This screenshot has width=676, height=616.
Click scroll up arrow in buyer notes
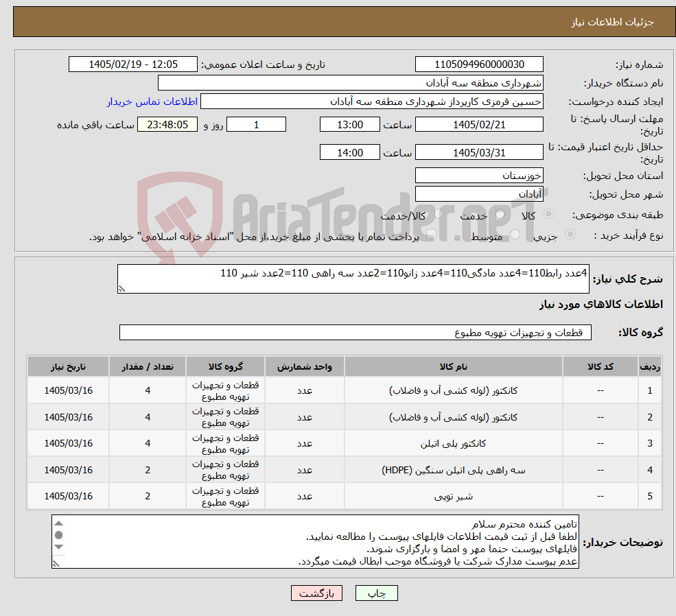click(59, 523)
